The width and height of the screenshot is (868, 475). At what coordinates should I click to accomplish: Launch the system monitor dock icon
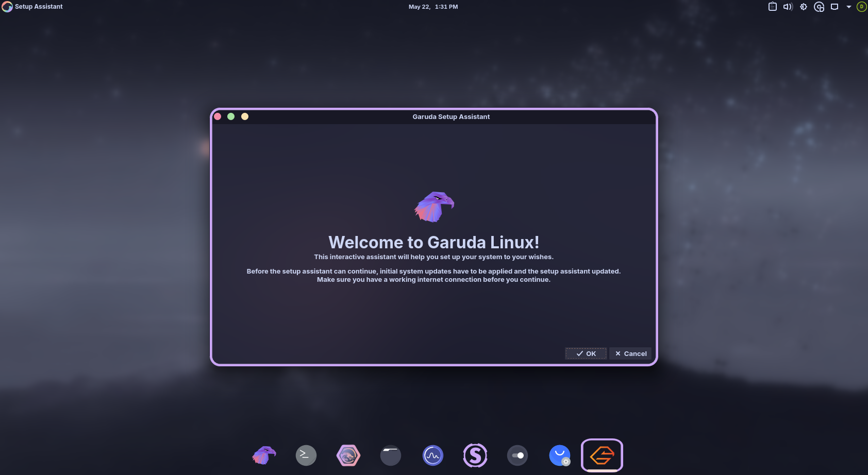433,455
